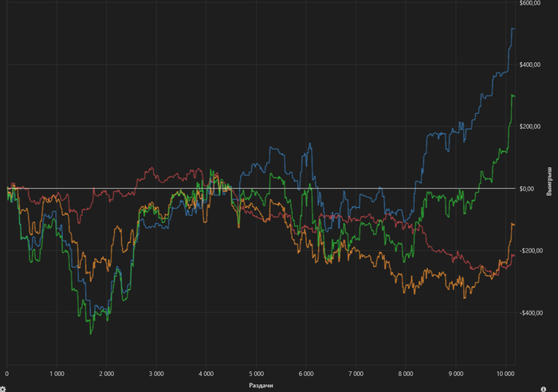Click the "8 000" x-axis label

click(x=406, y=374)
